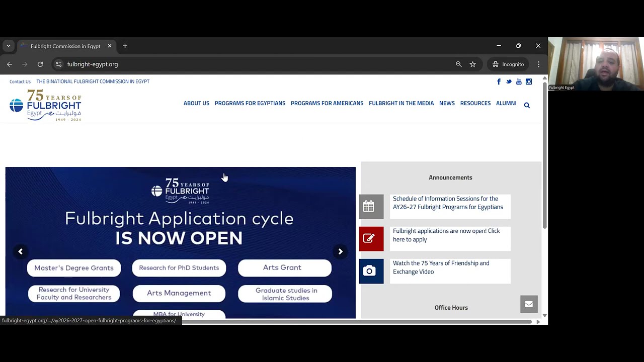Close the Fulbright Commission in Egypt tab
Image resolution: width=644 pixels, height=362 pixels.
[109, 46]
